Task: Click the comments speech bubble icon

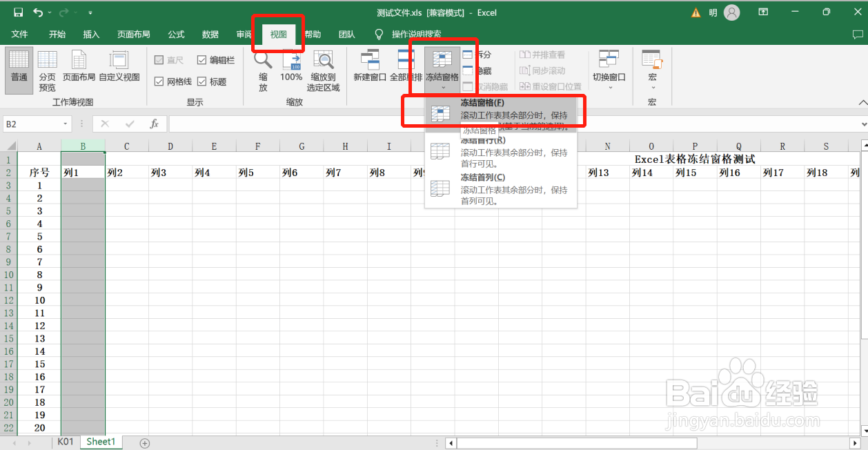Action: point(858,35)
